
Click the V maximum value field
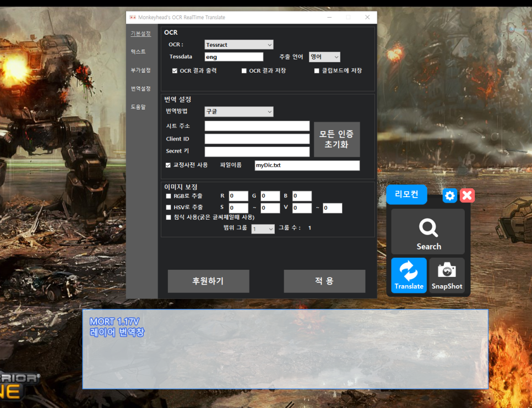click(333, 208)
